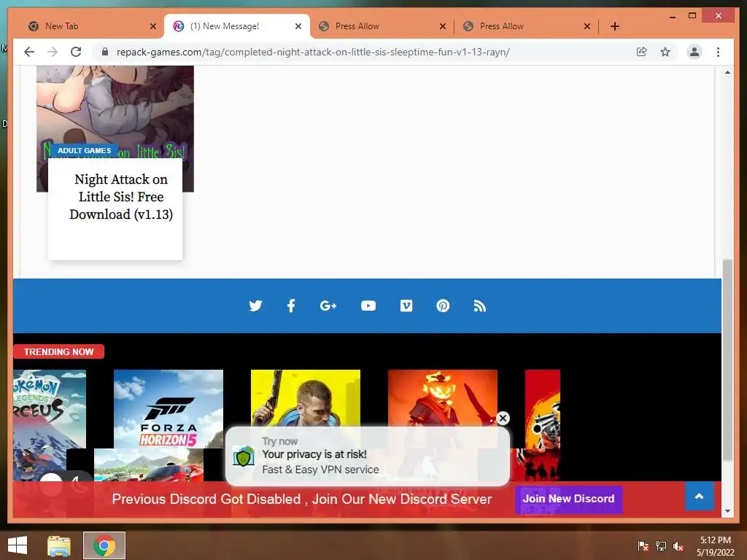
Task: Open the RSS feed icon
Action: click(480, 306)
